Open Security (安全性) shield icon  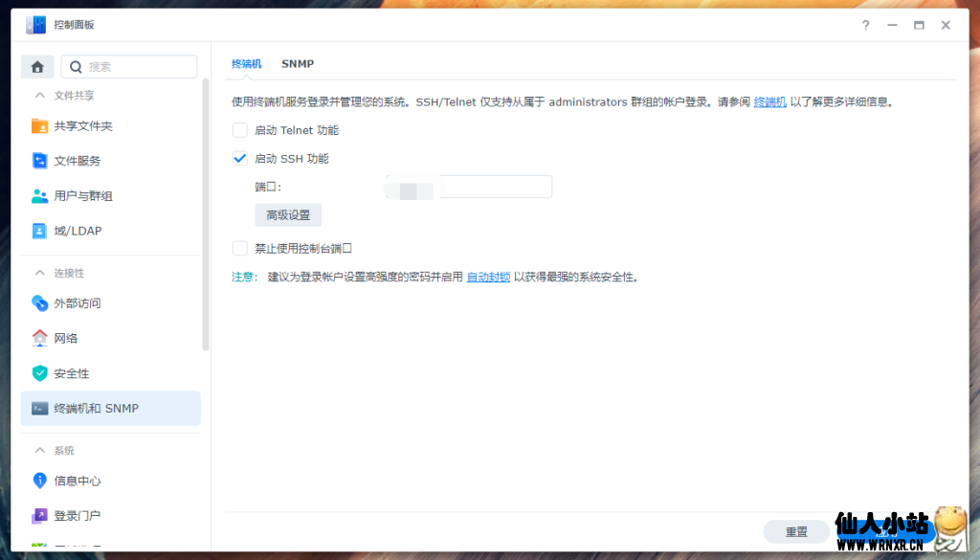pyautogui.click(x=39, y=373)
